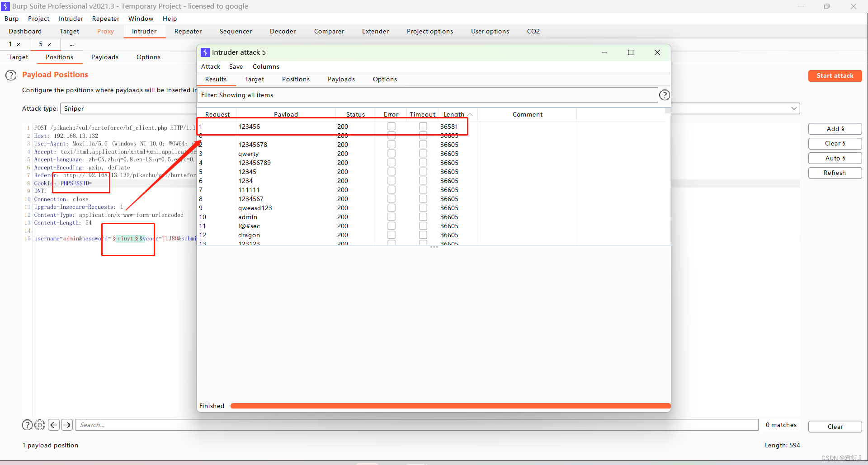The image size is (868, 465).
Task: Toggle Error checkbox for payload 123456789
Action: pyautogui.click(x=392, y=163)
